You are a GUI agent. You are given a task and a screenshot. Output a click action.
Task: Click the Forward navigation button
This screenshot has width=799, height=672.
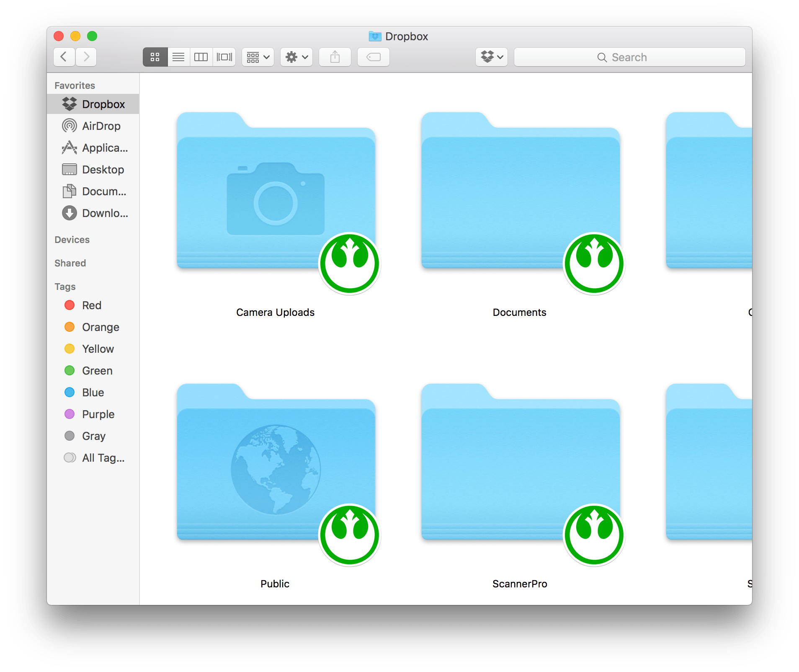point(86,57)
